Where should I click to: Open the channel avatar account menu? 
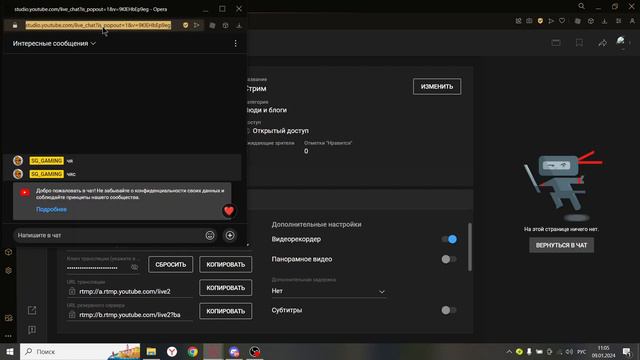coord(620,42)
